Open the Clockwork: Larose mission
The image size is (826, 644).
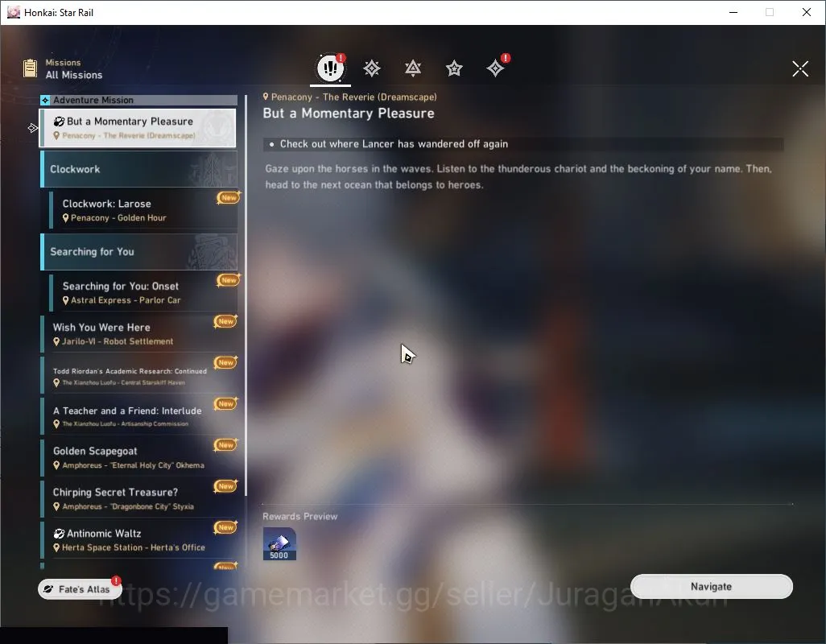pos(143,210)
